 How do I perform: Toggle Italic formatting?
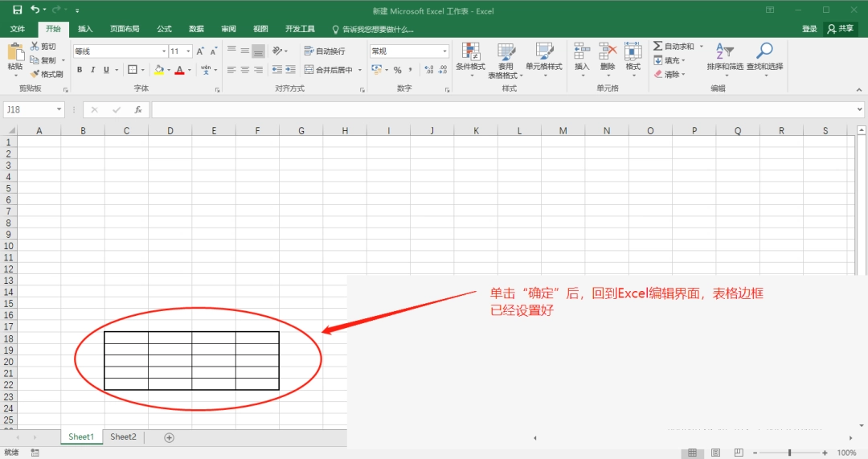pyautogui.click(x=92, y=70)
